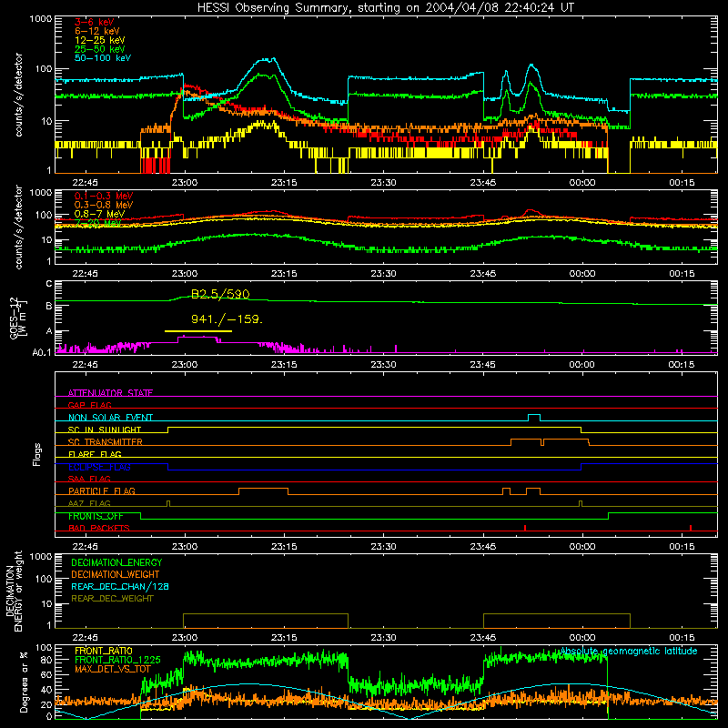Screen dimensions: 728x728
Task: Click the REAR_DEC_CHAN/128 legend label
Action: click(x=120, y=586)
